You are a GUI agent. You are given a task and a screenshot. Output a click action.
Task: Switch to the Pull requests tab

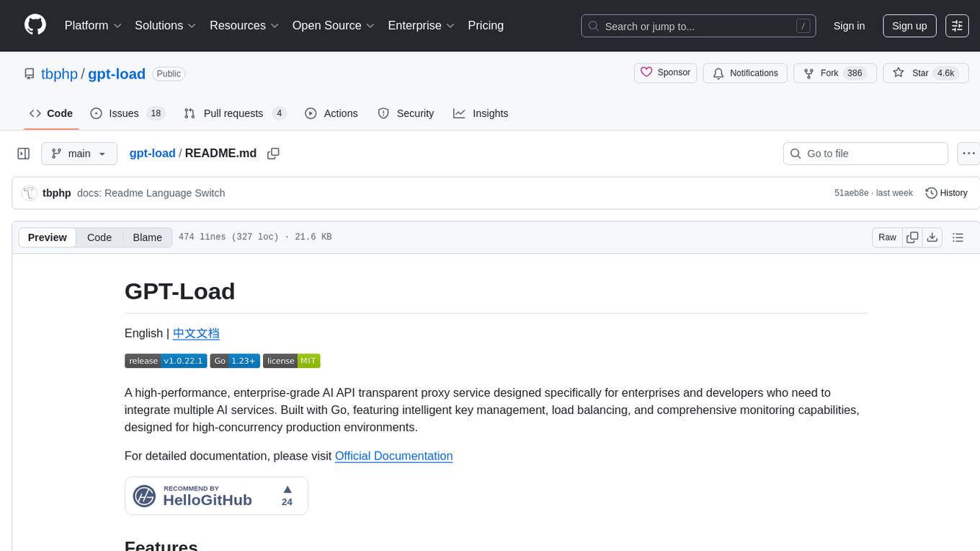coord(235,113)
